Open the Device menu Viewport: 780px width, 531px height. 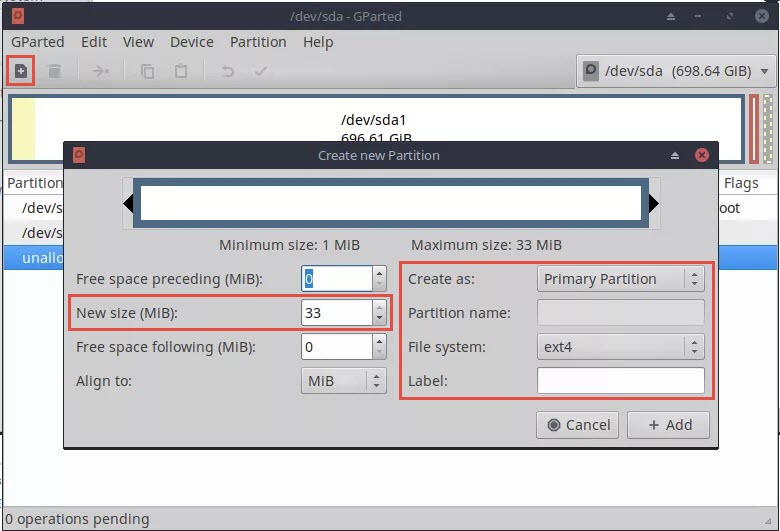(192, 42)
